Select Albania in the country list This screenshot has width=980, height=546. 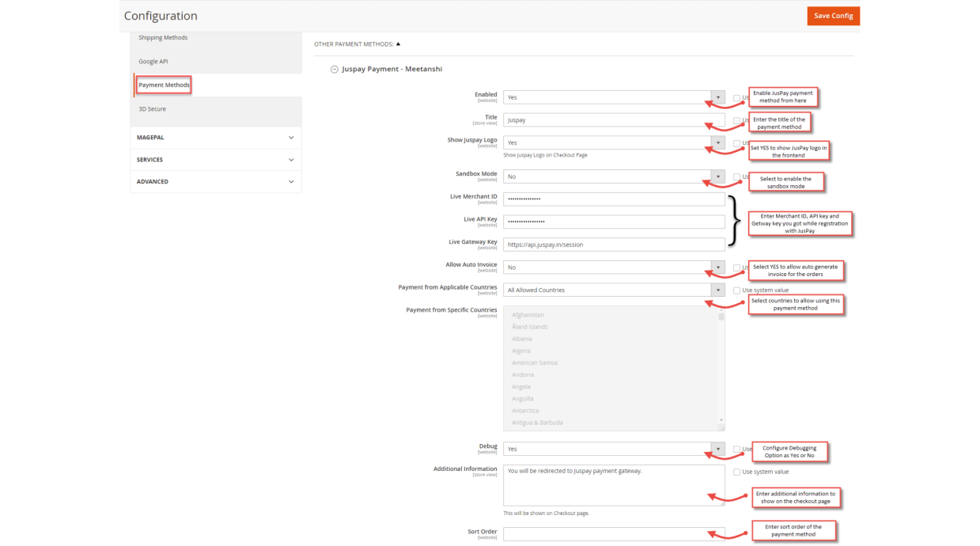pos(522,339)
